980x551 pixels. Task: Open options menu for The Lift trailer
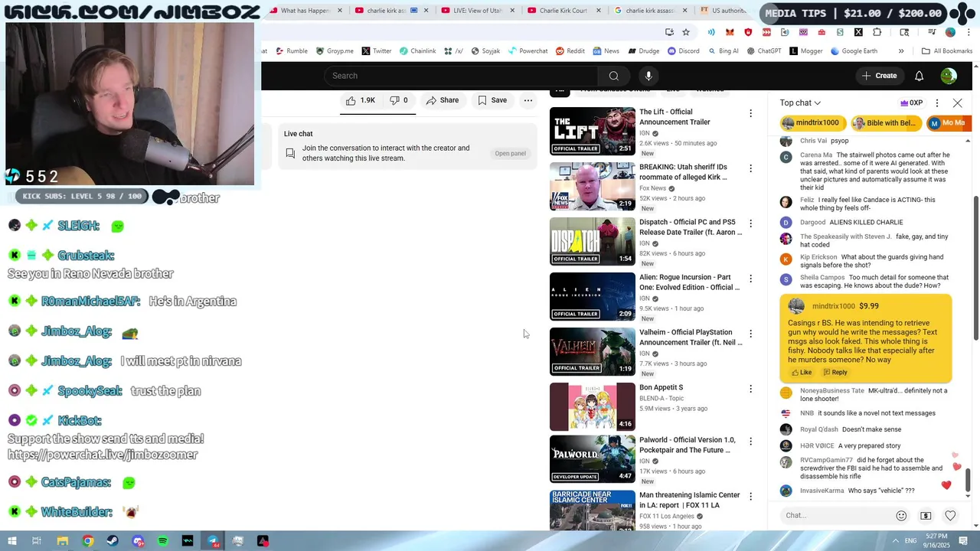point(750,113)
